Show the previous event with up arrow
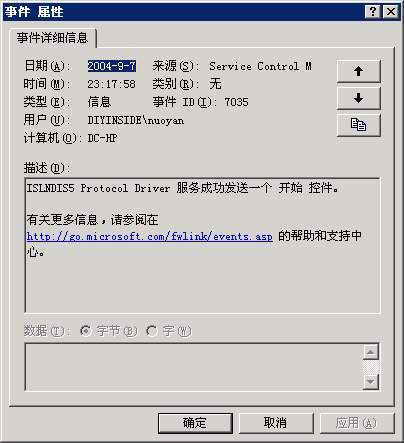404x443 pixels. coord(358,71)
